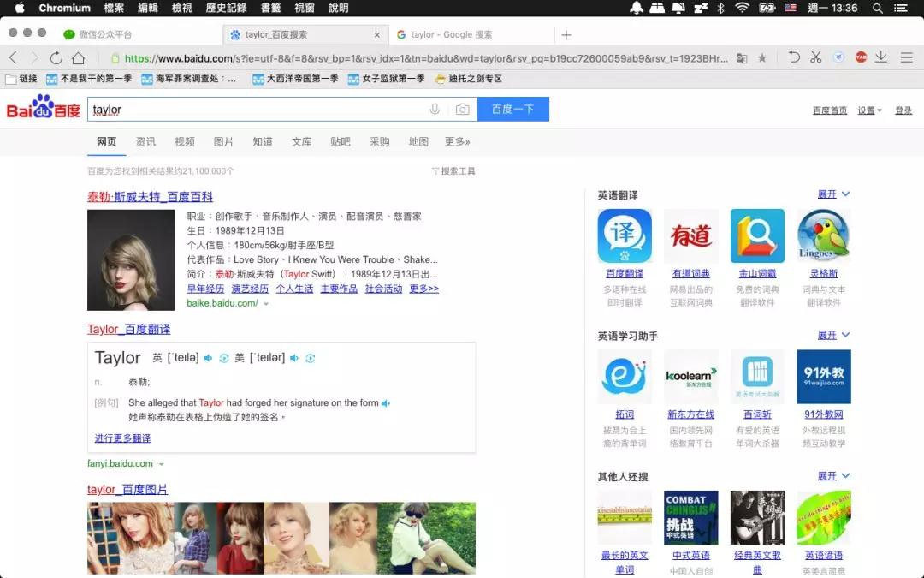Click the voice search microphone icon
The width and height of the screenshot is (924, 578).
tap(435, 110)
